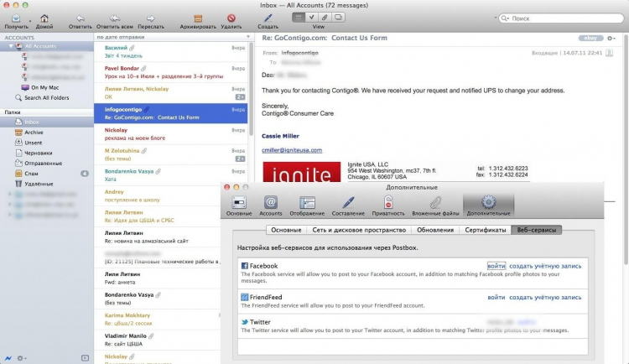629x364 pixels.
Task: Click the activity icon at sidebar bottom
Action: [x=8, y=358]
